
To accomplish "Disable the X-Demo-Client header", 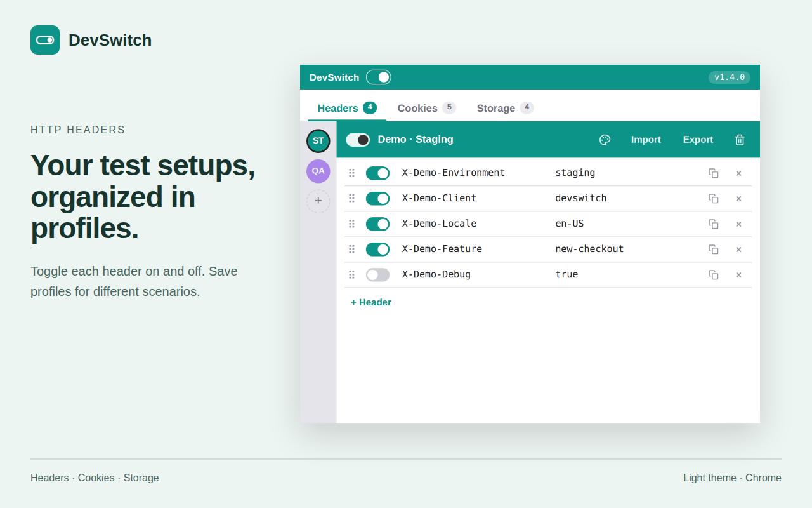I will click(378, 199).
